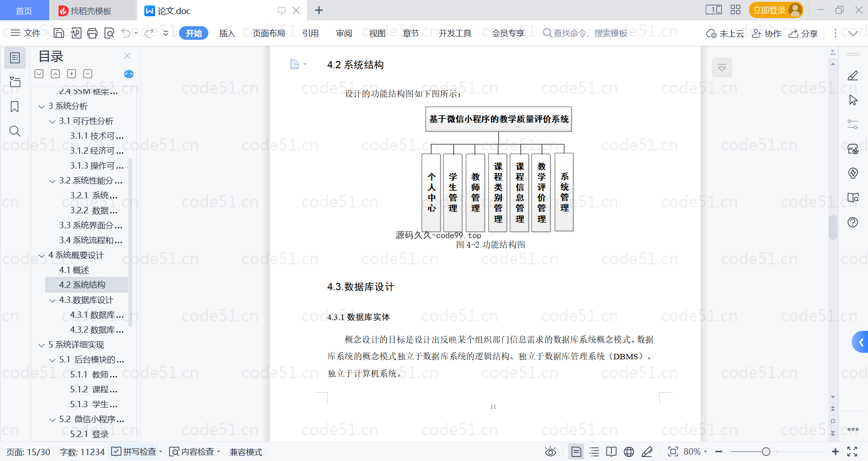Collapse the 3.2 系统性能分 node

(52, 181)
